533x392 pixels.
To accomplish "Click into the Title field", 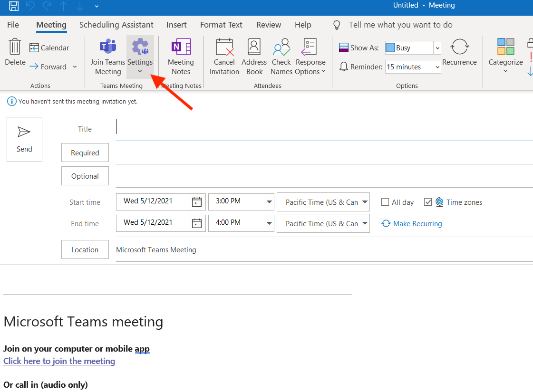I will (324, 129).
